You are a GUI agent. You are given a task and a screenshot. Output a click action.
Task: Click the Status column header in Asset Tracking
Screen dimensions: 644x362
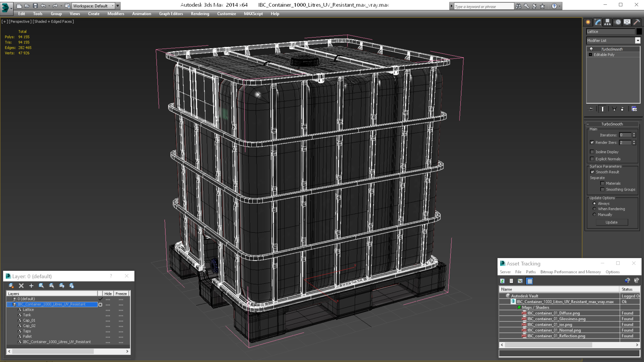[629, 289]
